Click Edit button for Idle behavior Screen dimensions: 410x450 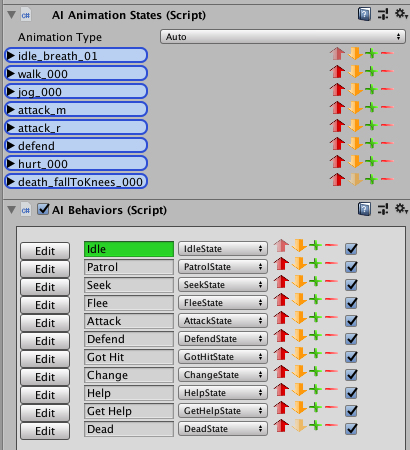45,251
